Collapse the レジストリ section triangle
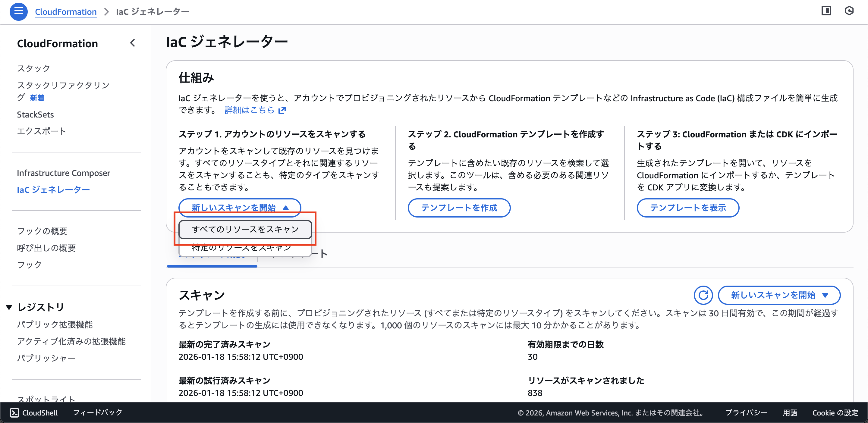Image resolution: width=868 pixels, height=423 pixels. click(x=9, y=307)
